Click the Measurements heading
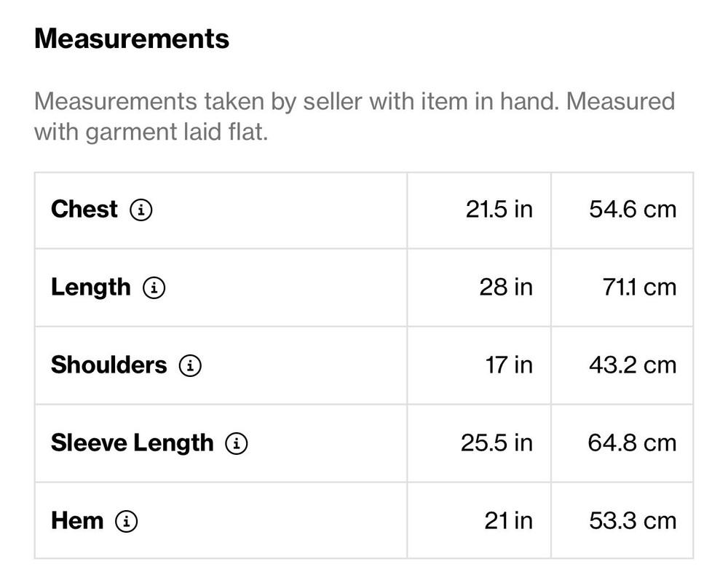Screen dimensions: 728x588 click(132, 39)
